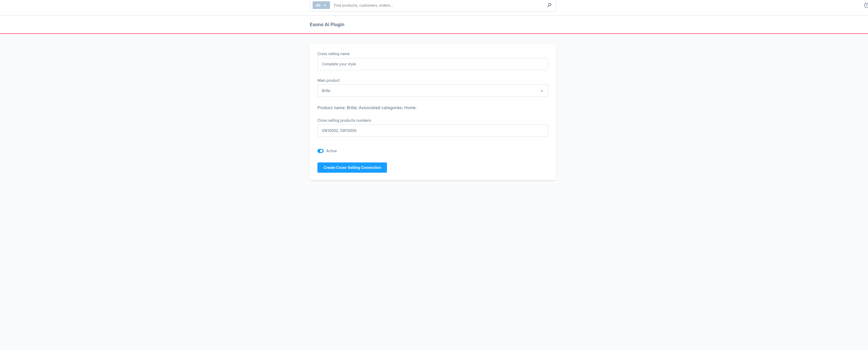
Task: Click the Cross selling name label
Action: point(333,54)
